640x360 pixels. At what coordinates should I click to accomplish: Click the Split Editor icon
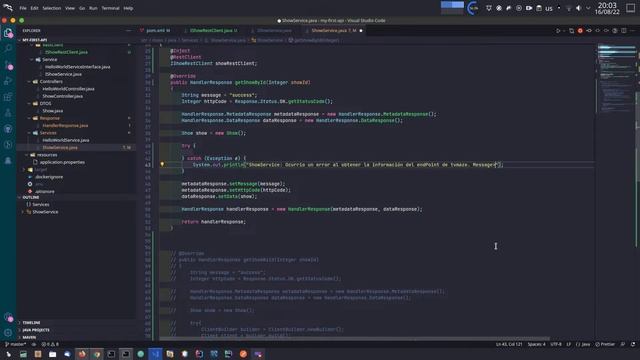624,31
